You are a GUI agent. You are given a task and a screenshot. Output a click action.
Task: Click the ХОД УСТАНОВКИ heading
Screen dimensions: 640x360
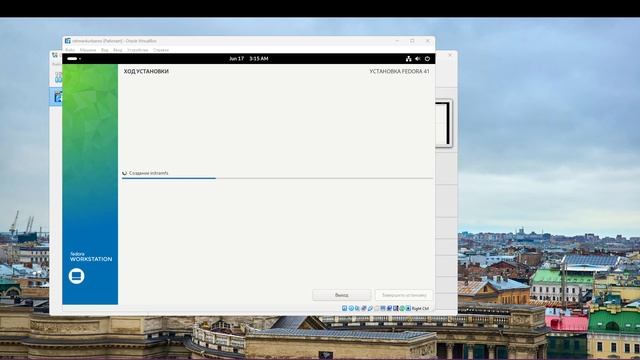146,71
